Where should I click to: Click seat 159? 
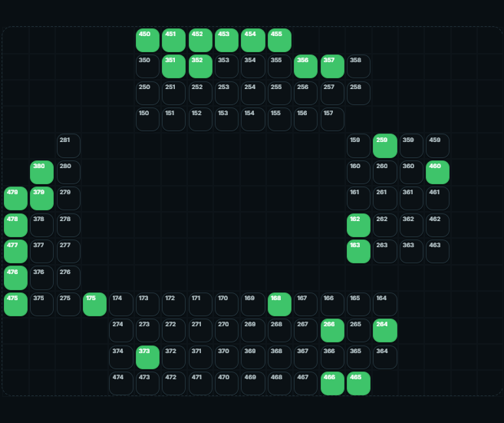(358, 146)
